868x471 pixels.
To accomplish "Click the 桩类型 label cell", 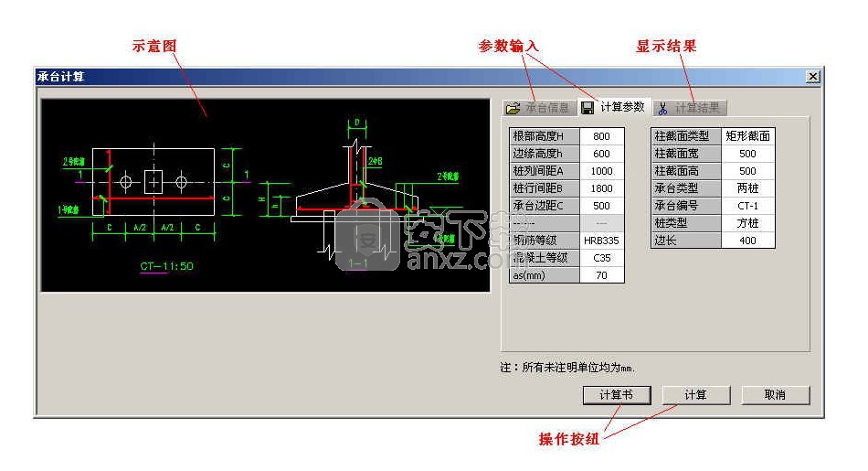I will pyautogui.click(x=686, y=223).
